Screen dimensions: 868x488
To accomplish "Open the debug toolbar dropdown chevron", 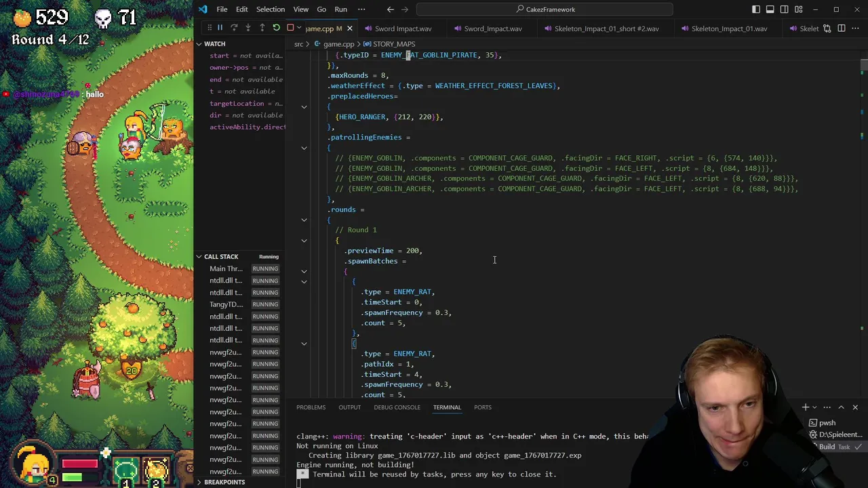I will pos(299,28).
